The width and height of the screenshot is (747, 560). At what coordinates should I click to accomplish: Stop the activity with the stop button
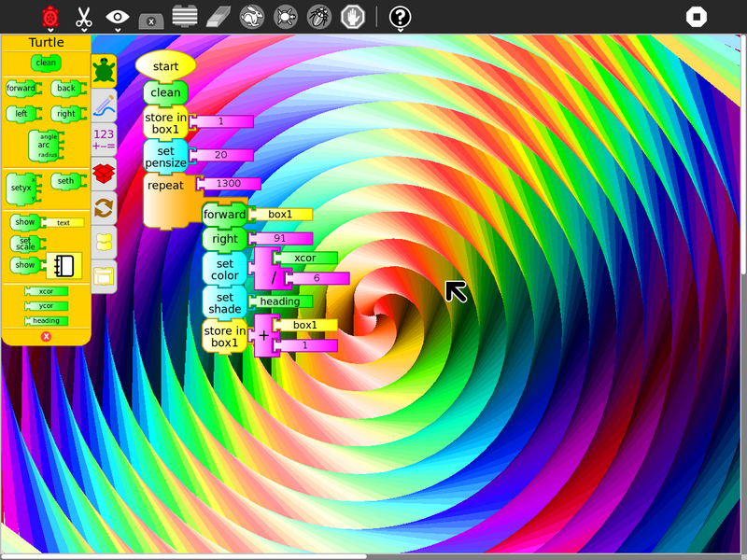tap(697, 16)
